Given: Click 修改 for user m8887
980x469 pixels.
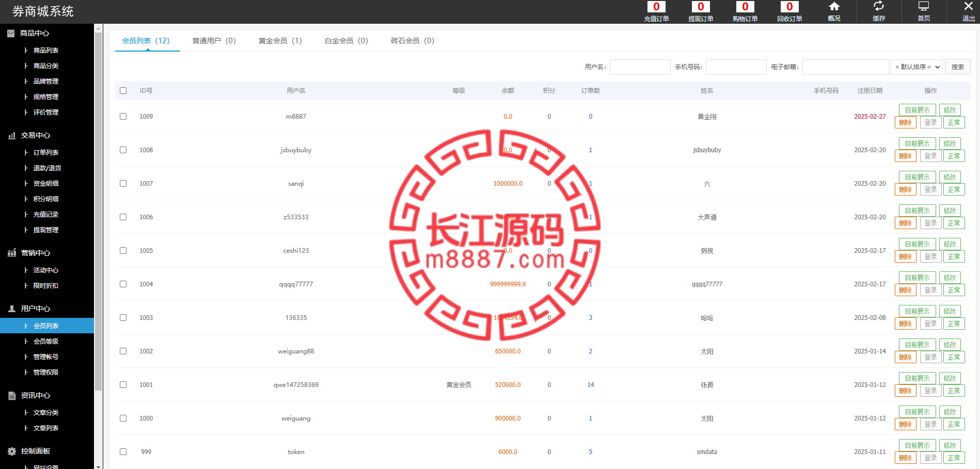Looking at the screenshot, I should click(x=950, y=110).
